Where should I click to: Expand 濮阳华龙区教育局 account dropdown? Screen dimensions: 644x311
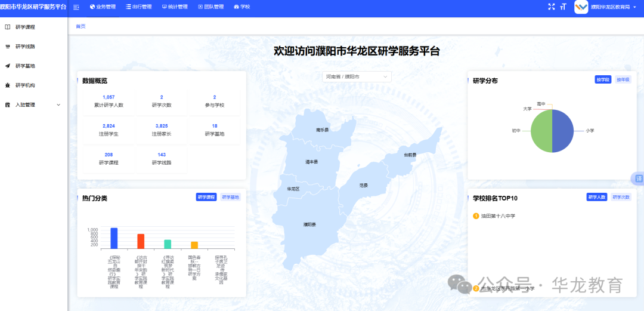click(x=614, y=7)
